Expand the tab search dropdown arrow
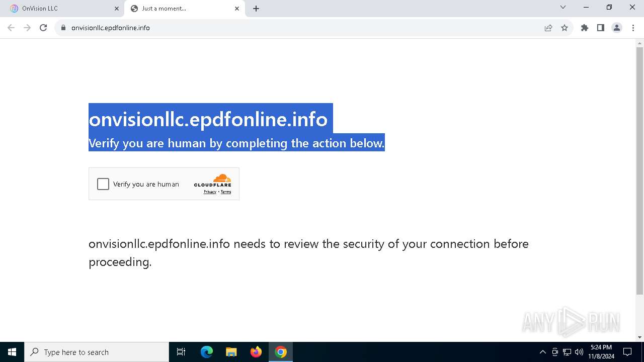 click(x=563, y=7)
